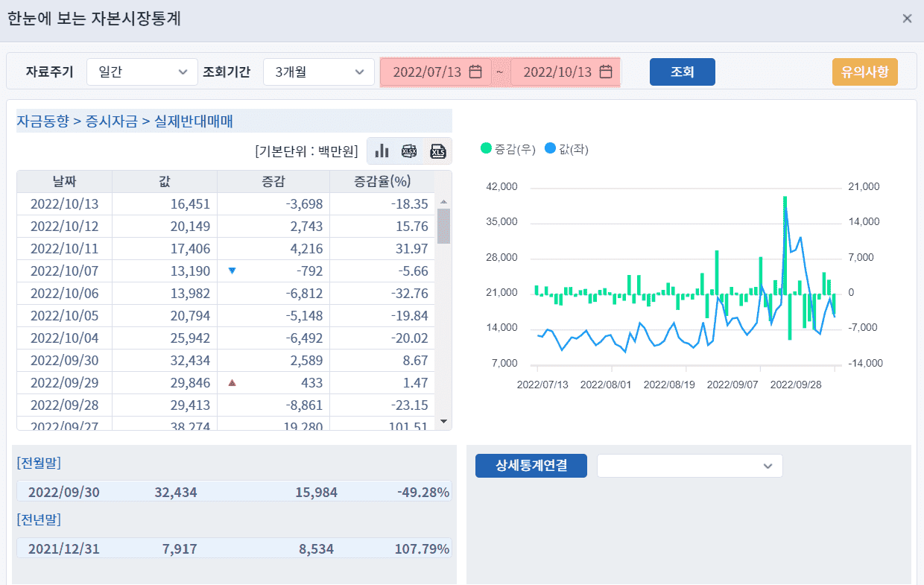Open calendar for start date 2022/07/13
Image resolution: width=924 pixels, height=585 pixels.
pos(475,72)
